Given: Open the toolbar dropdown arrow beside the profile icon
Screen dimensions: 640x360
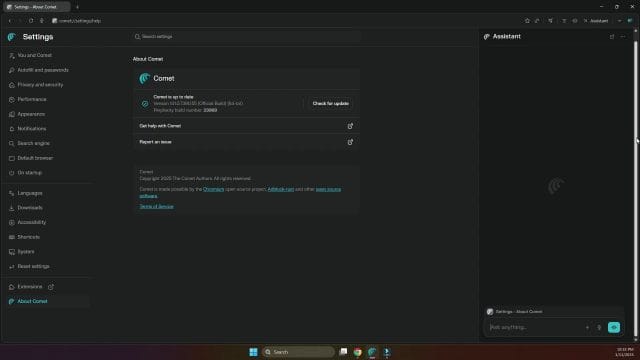Looking at the screenshot, I should click(619, 21).
